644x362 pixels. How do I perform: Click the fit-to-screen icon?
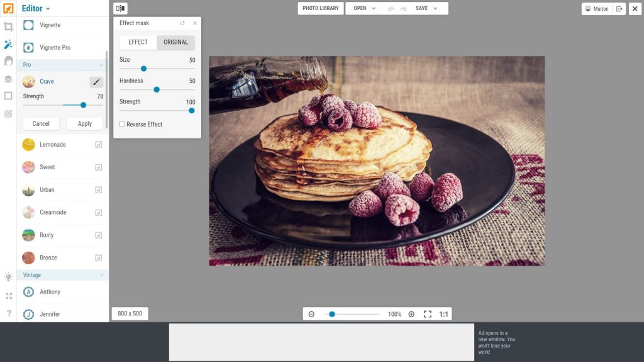coord(428,314)
